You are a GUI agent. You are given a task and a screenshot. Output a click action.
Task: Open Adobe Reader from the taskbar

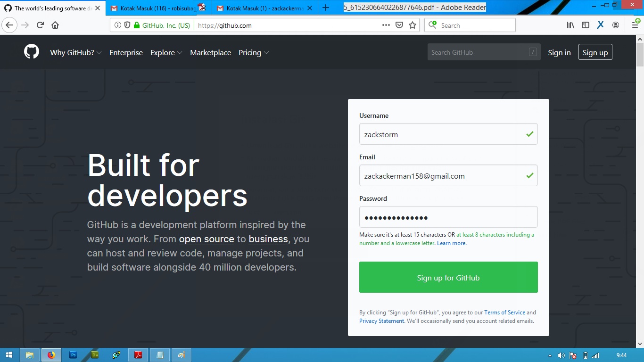pyautogui.click(x=138, y=355)
